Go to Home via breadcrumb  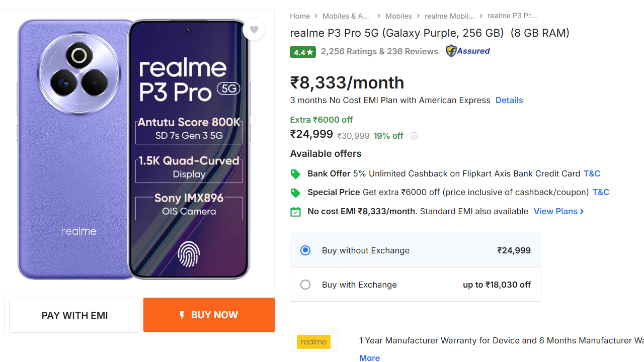300,16
